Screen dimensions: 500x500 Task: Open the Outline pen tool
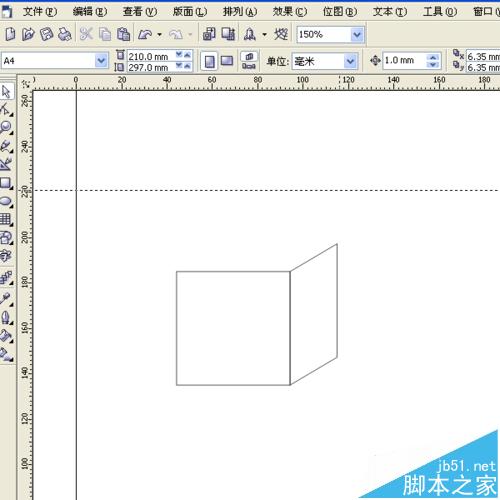click(x=6, y=317)
